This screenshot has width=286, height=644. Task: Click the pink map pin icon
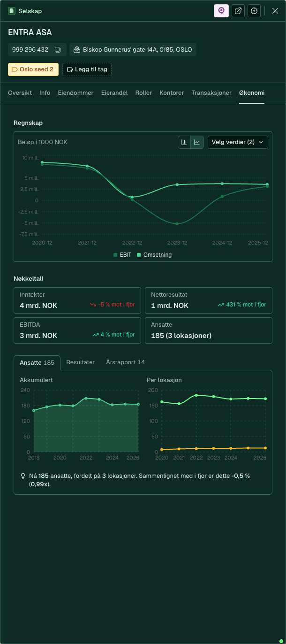(221, 11)
